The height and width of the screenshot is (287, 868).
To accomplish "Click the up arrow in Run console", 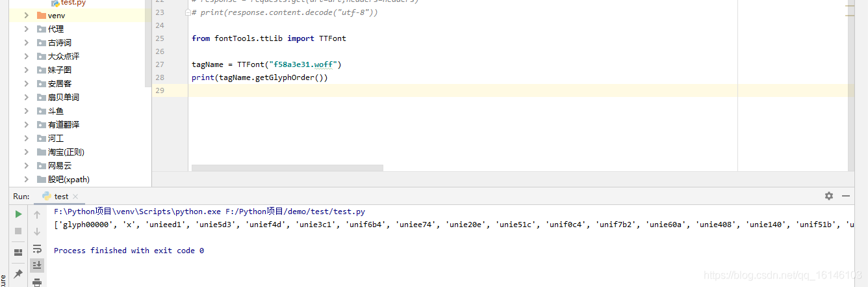I will (x=37, y=214).
